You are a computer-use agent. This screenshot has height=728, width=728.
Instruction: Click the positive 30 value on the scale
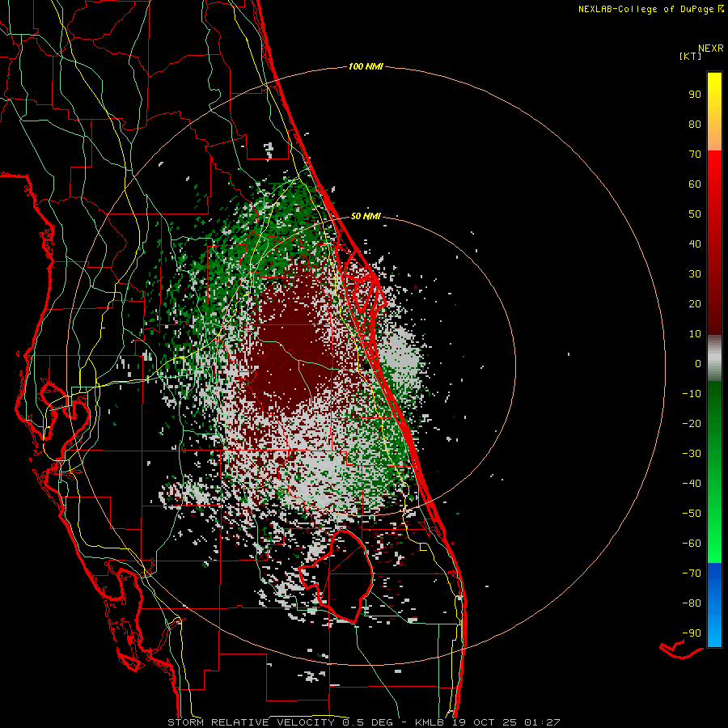click(695, 274)
